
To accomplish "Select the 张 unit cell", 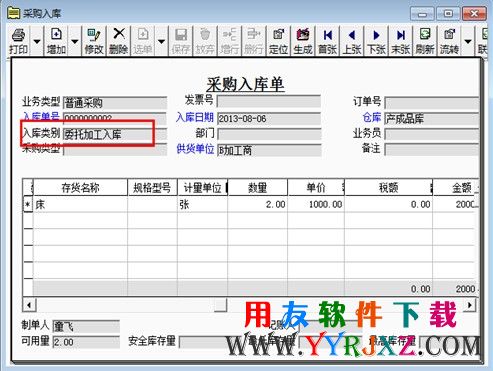I will click(x=202, y=204).
